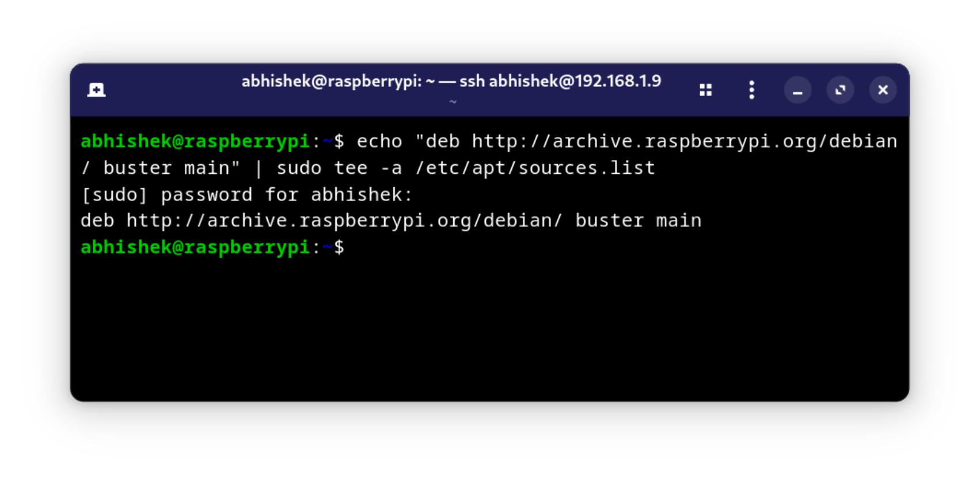Click the green abhishek@raspberrypi prompt on first line

point(195,141)
